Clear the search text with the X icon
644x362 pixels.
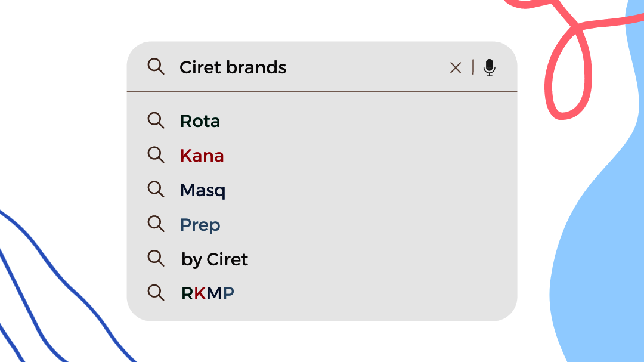456,67
